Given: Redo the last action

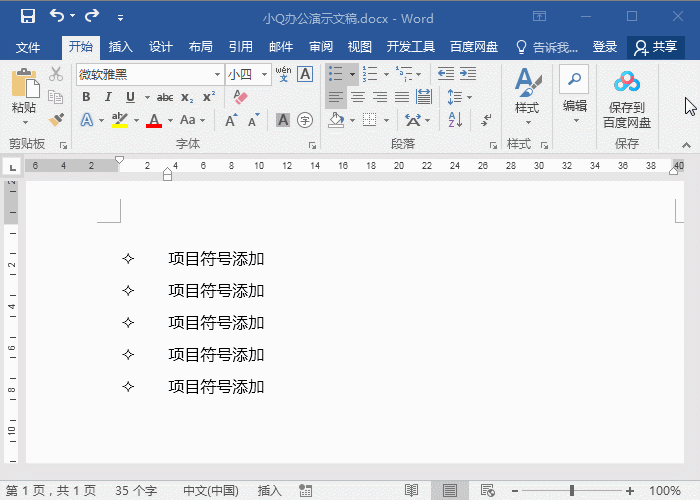Looking at the screenshot, I should point(92,16).
